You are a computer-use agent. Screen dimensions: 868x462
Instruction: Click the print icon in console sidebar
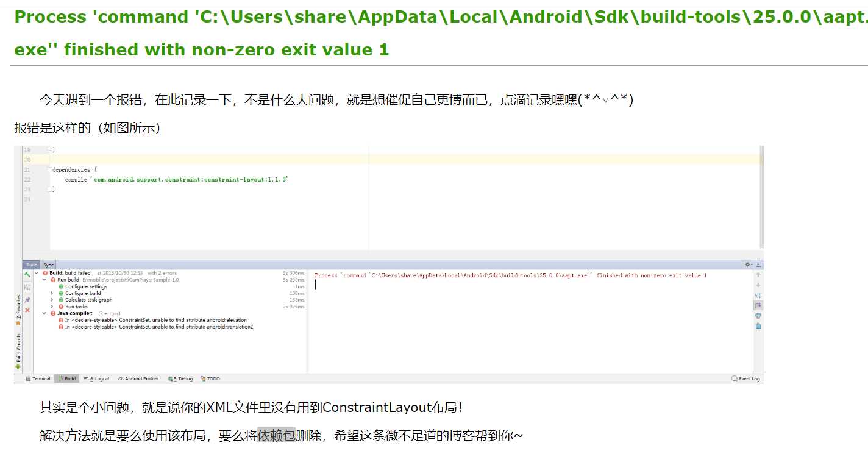point(758,316)
